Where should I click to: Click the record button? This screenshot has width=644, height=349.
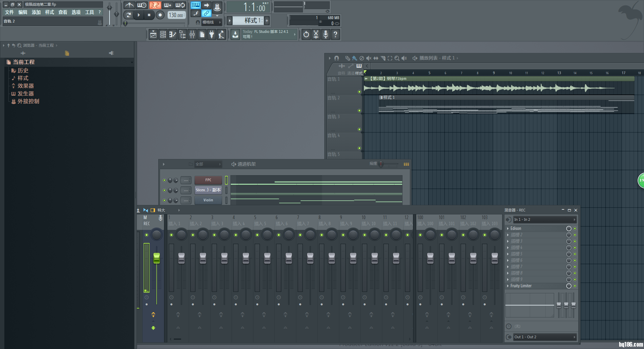point(160,15)
